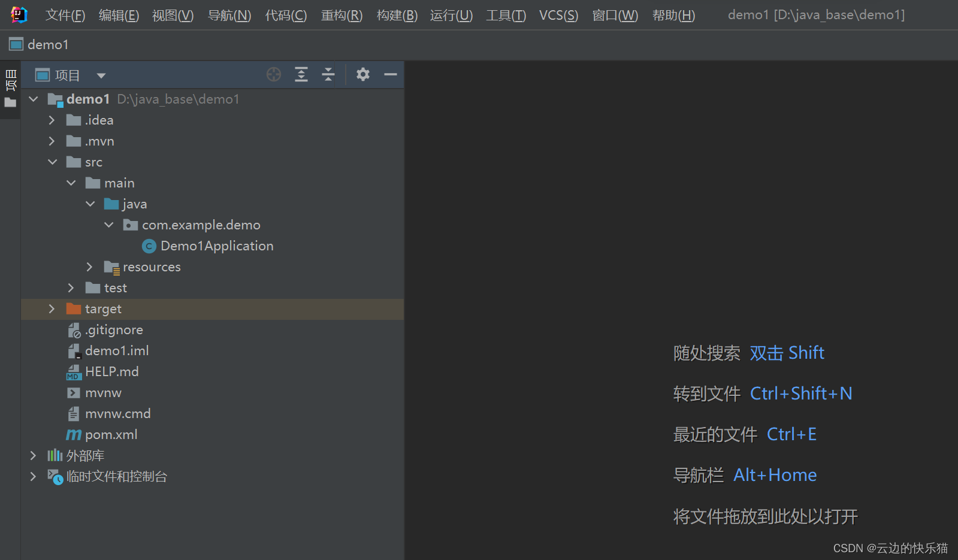This screenshot has height=560, width=958.
Task: Open the 重构(R) menu
Action: [342, 15]
